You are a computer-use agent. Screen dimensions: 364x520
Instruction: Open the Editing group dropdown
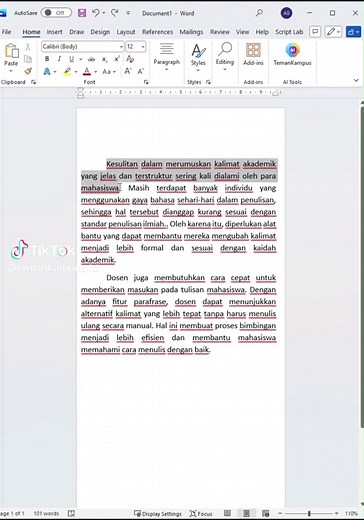[x=225, y=57]
